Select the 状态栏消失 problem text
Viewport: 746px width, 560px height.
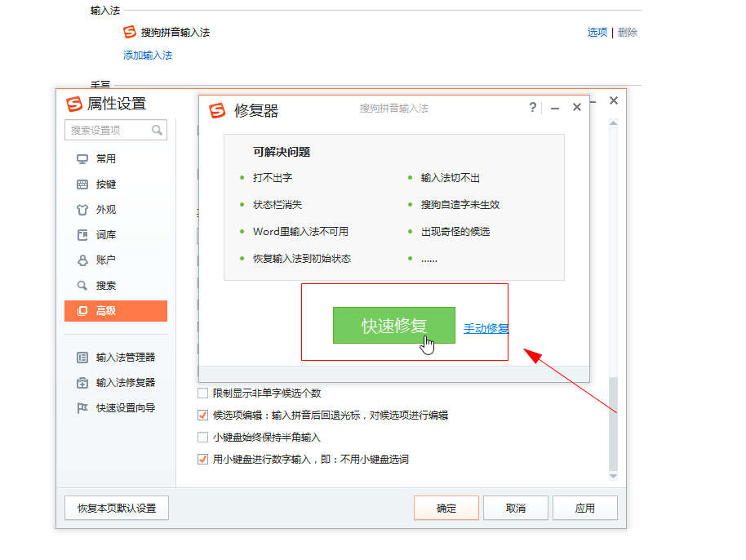278,205
